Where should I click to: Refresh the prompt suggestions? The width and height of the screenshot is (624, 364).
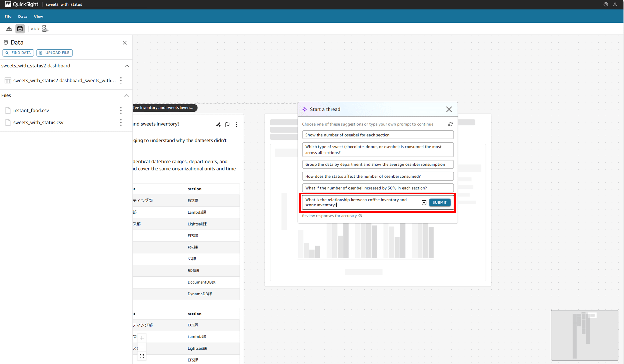450,124
